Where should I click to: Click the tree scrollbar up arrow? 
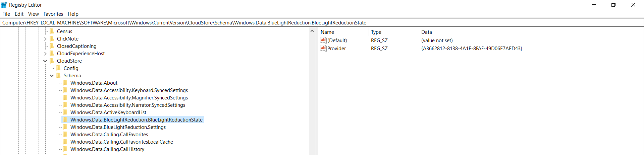pyautogui.click(x=312, y=31)
